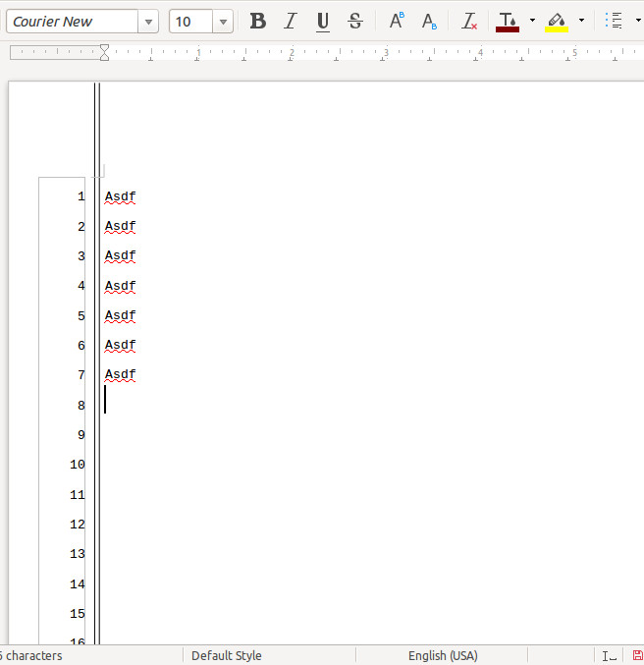Apply yellow highlighting color
Image resolution: width=644 pixels, height=665 pixels.
pyautogui.click(x=557, y=21)
